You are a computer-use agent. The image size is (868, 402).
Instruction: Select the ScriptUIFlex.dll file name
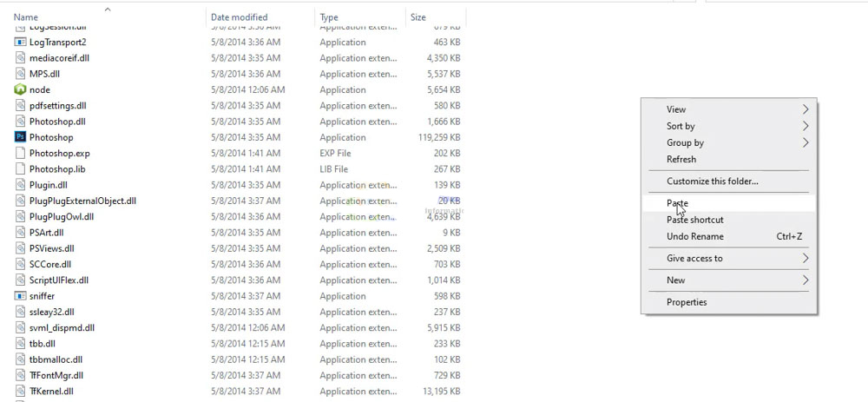tap(59, 280)
